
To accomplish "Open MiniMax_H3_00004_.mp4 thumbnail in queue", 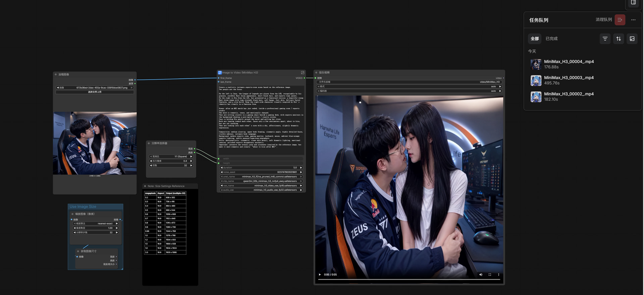I will (536, 64).
